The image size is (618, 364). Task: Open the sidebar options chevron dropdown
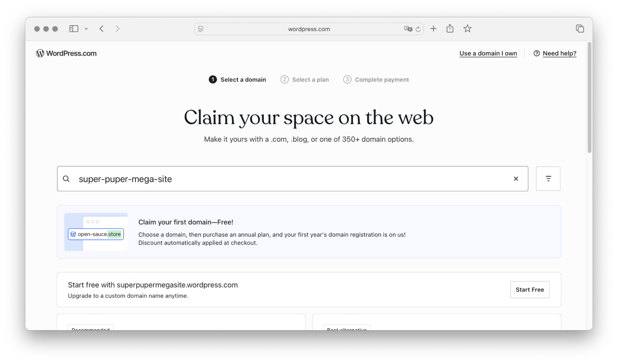[86, 29]
